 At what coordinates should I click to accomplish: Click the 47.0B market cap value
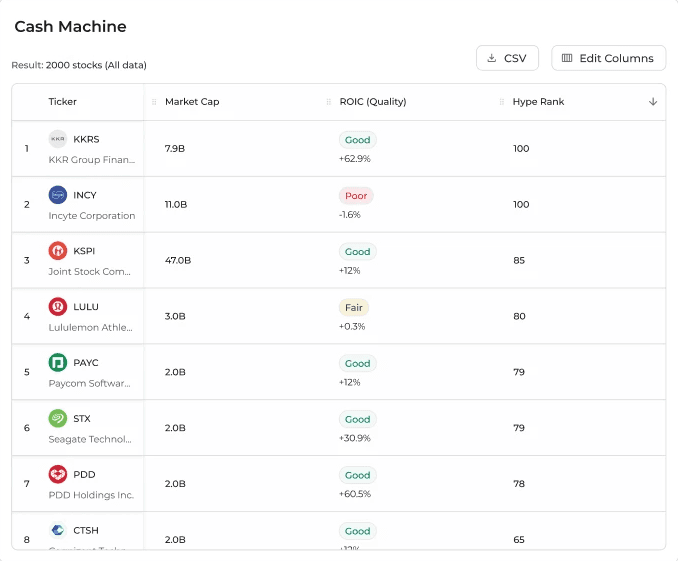coord(178,260)
